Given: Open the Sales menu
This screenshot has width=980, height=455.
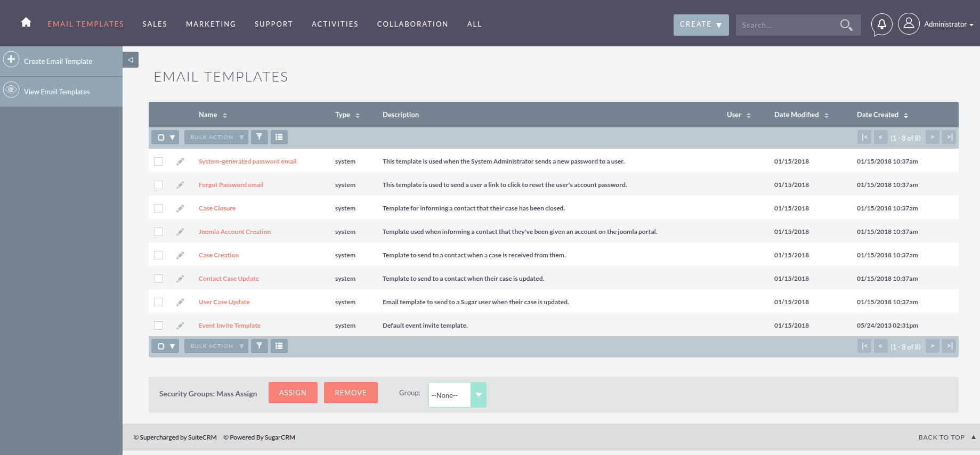Looking at the screenshot, I should pos(155,24).
